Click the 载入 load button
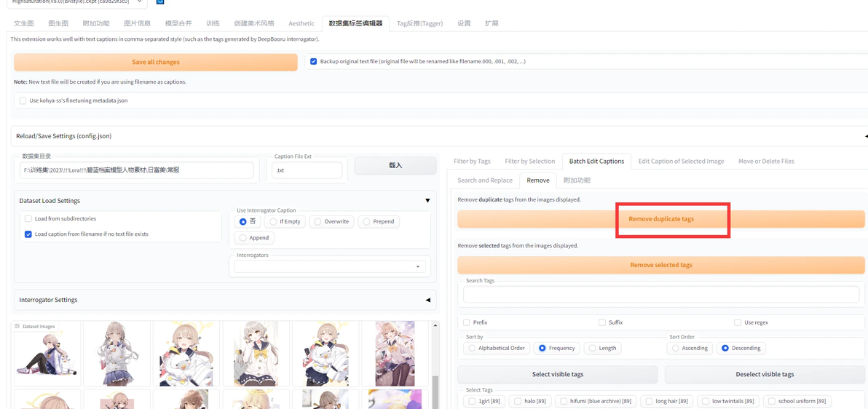This screenshot has width=868, height=409. [x=395, y=165]
